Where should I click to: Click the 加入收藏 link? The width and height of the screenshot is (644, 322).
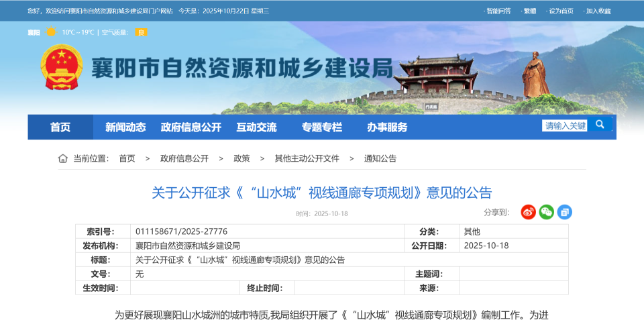point(598,11)
